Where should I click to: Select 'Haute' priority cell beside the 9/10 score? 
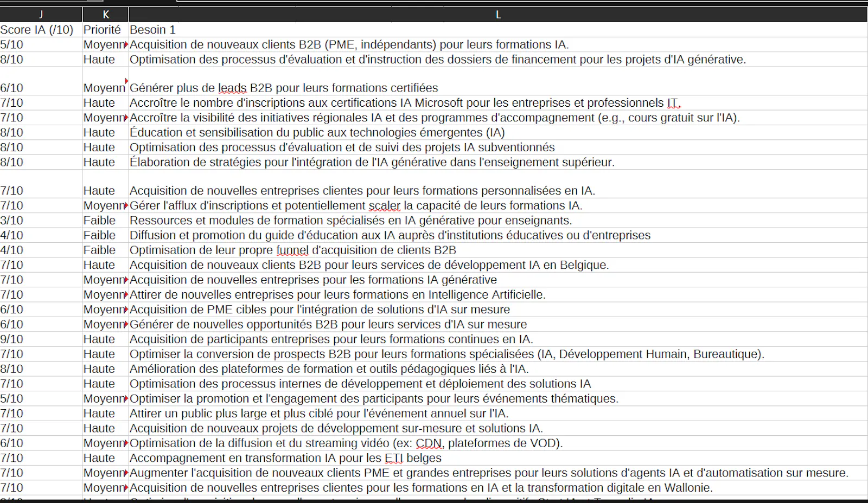tap(105, 339)
